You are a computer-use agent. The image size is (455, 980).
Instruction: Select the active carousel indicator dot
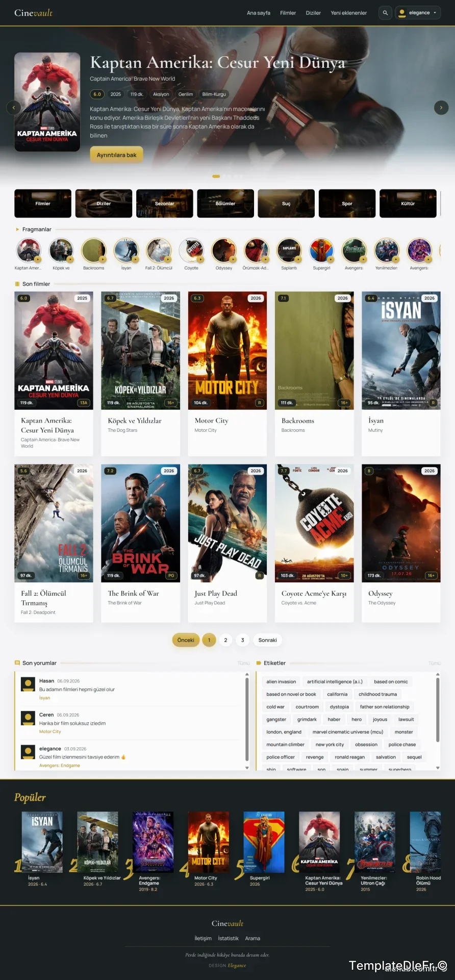click(x=216, y=176)
